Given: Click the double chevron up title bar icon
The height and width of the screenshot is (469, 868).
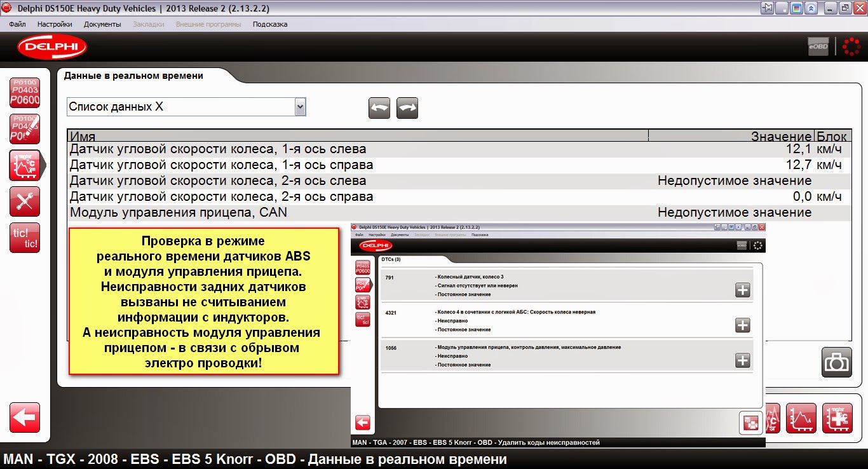Looking at the screenshot, I should [811, 8].
